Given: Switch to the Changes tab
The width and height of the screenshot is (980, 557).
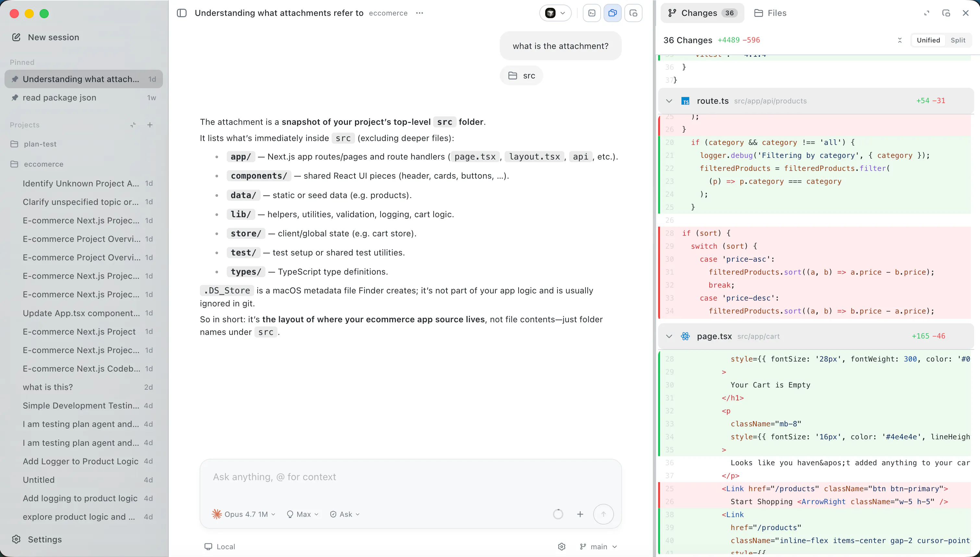Looking at the screenshot, I should click(x=703, y=13).
